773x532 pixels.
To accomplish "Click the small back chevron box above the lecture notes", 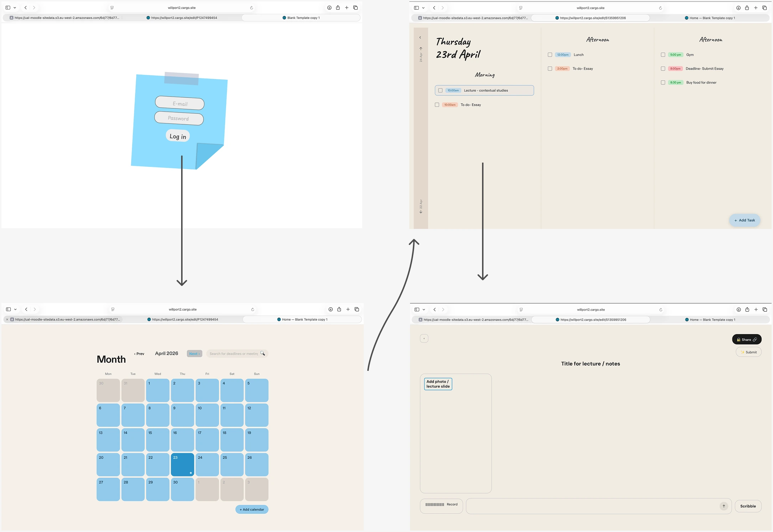I will (424, 338).
